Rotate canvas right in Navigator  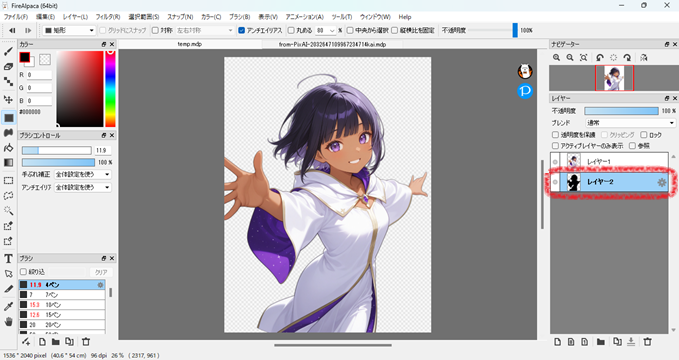[627, 58]
